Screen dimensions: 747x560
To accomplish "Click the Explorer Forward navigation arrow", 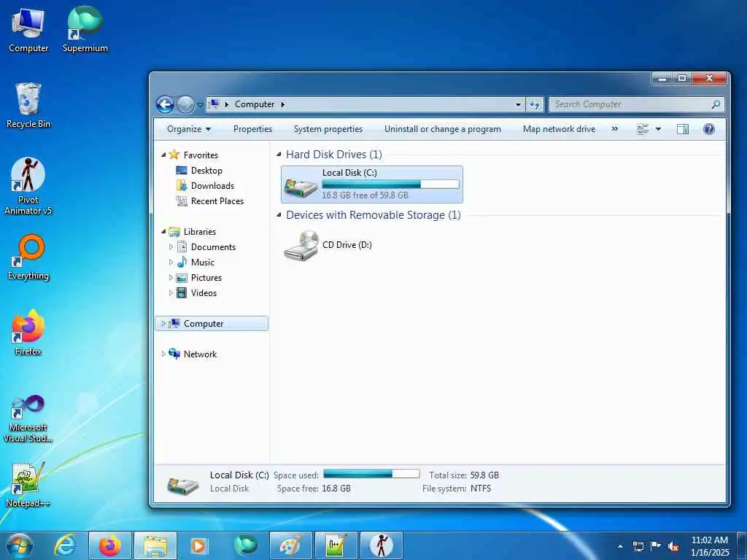I will 185,104.
